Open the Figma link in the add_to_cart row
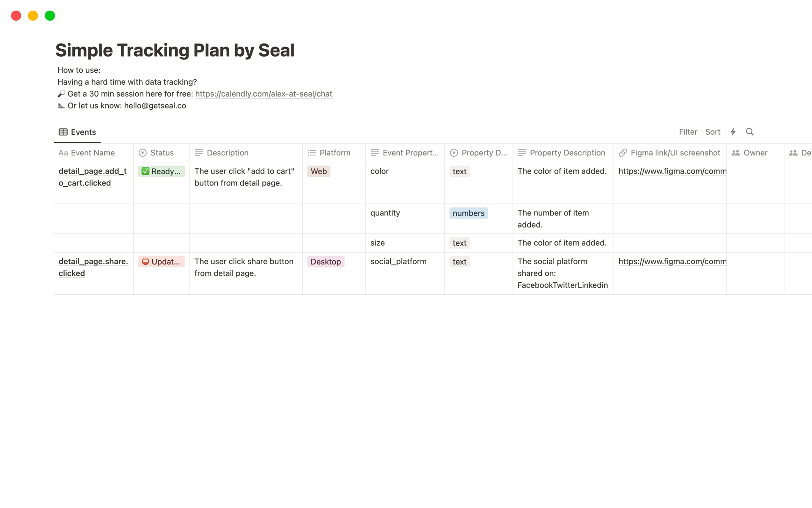 pyautogui.click(x=672, y=171)
